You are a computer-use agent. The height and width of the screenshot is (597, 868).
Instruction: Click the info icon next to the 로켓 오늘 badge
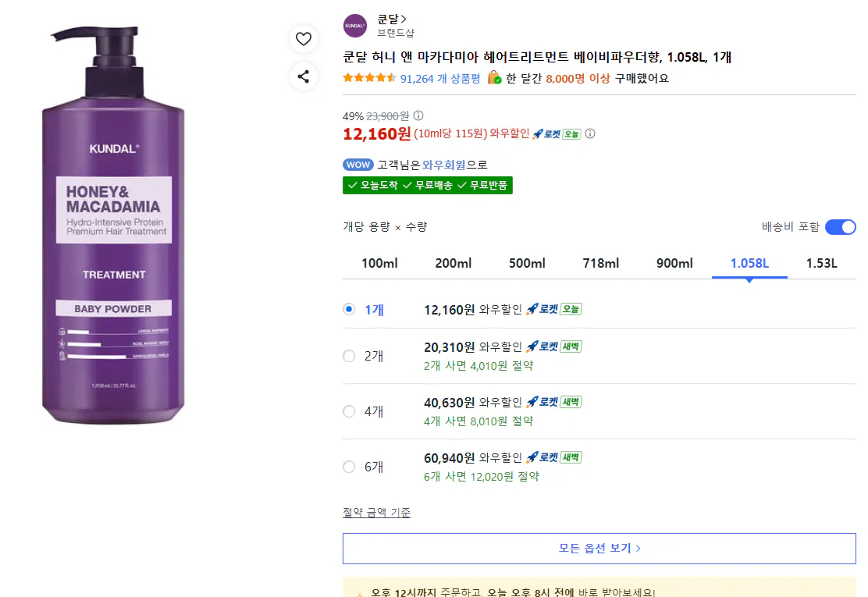pyautogui.click(x=590, y=133)
